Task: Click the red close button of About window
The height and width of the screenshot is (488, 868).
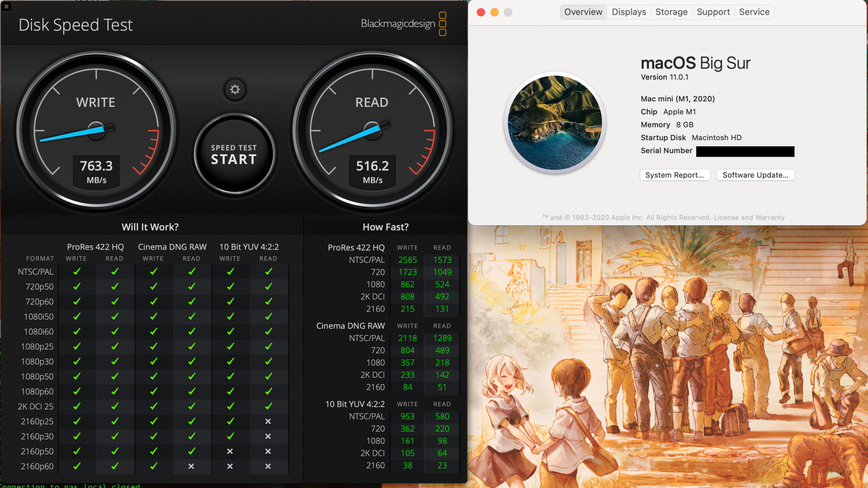Action: [481, 12]
